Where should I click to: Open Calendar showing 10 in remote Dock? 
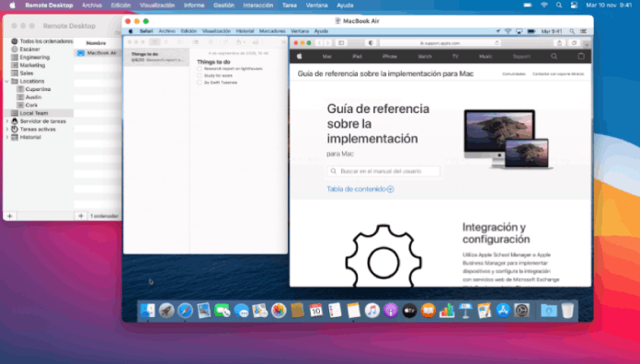pos(315,311)
